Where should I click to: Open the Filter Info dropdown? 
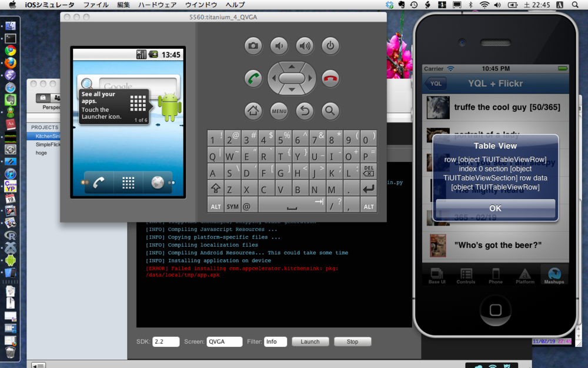tap(275, 342)
